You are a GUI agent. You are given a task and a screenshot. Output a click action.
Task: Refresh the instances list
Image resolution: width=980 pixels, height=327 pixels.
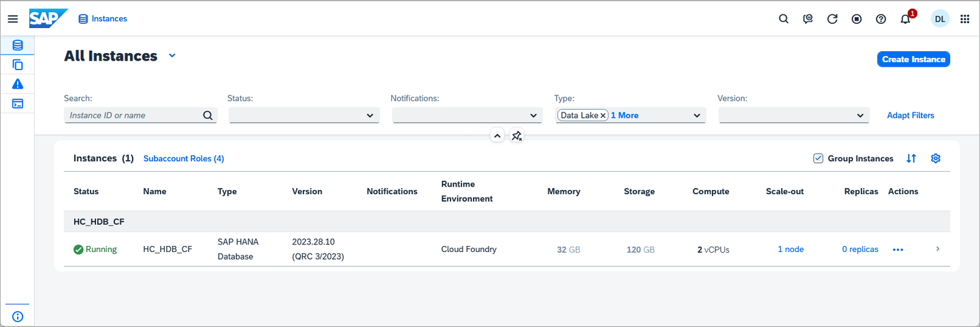coord(832,19)
